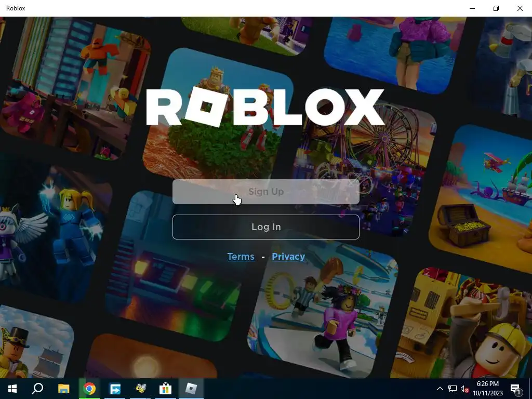The image size is (532, 399).
Task: Select the Roblox taskbar icon
Action: click(x=191, y=389)
